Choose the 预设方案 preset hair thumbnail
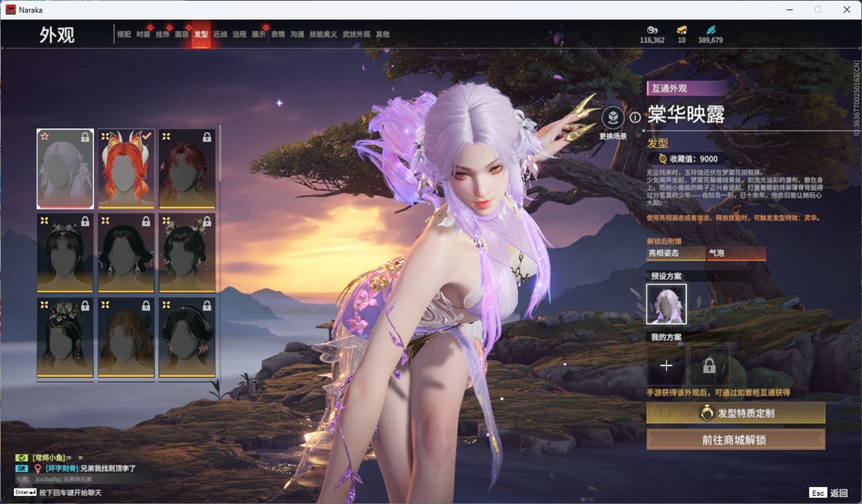The width and height of the screenshot is (862, 504). 666,304
